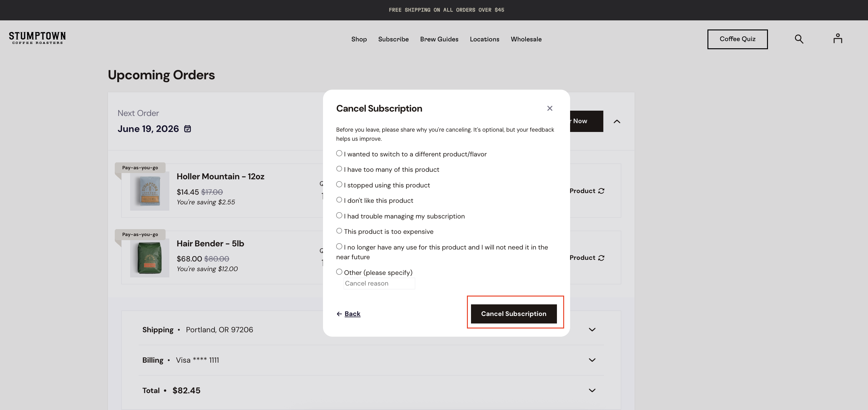This screenshot has width=868, height=410.
Task: Open the account profile icon
Action: (x=838, y=39)
